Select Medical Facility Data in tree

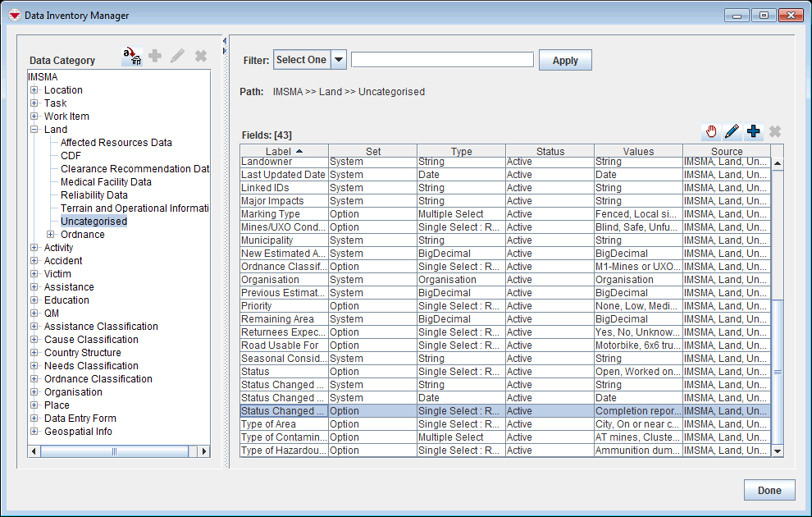(x=106, y=182)
